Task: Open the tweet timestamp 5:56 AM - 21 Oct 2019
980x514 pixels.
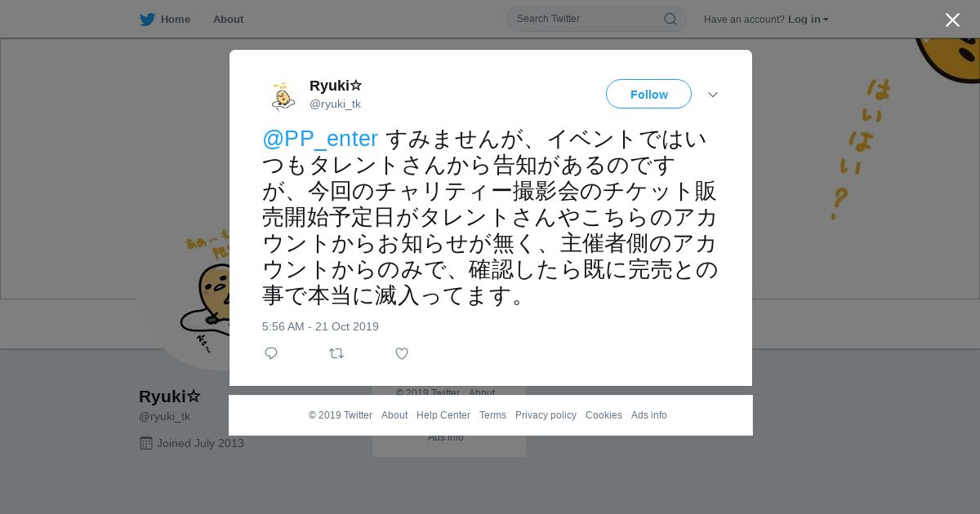Action: [x=320, y=326]
